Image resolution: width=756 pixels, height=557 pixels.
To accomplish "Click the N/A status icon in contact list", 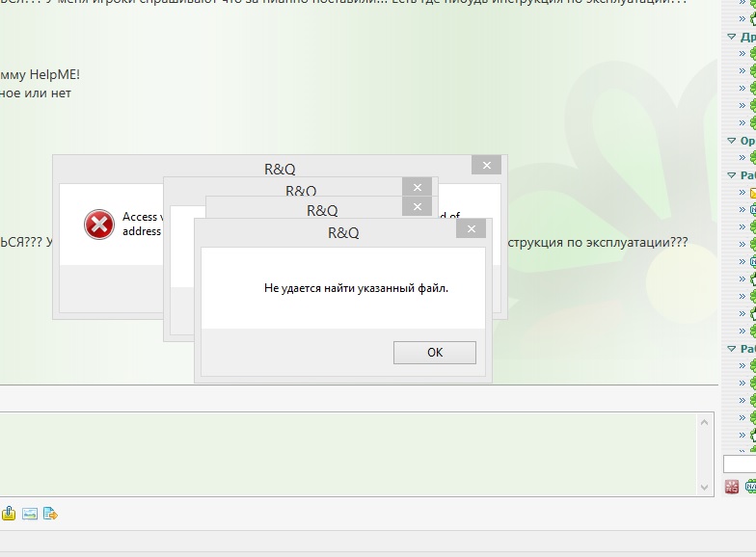I will (750, 487).
